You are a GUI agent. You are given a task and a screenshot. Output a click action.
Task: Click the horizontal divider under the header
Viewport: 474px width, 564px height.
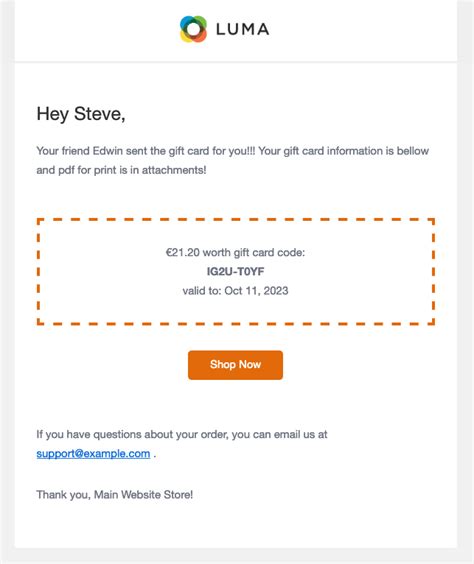tap(236, 62)
